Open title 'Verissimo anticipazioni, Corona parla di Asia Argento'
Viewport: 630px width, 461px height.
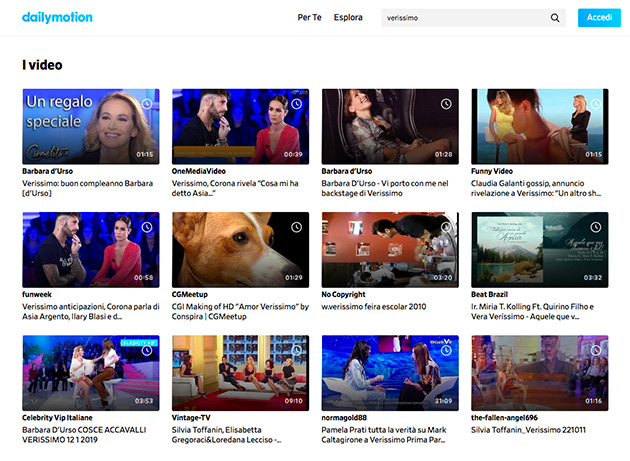point(91,311)
